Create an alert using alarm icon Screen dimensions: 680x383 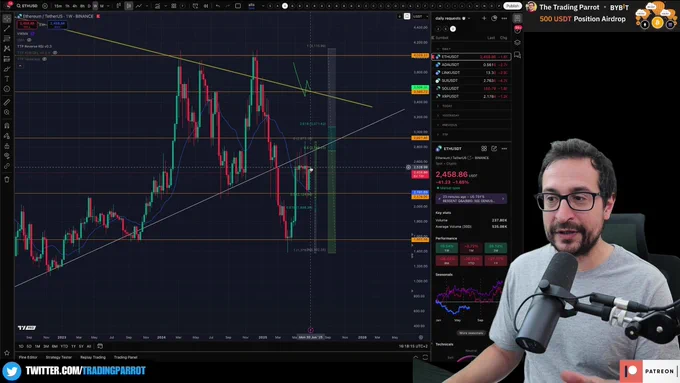pos(196,6)
